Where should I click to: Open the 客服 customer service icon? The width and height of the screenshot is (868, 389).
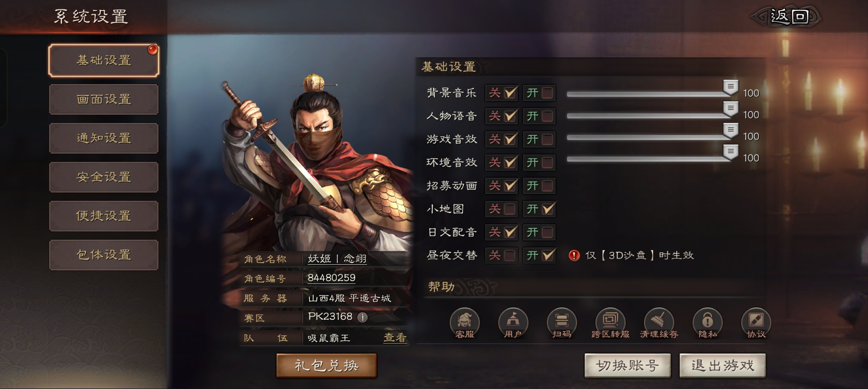click(465, 323)
